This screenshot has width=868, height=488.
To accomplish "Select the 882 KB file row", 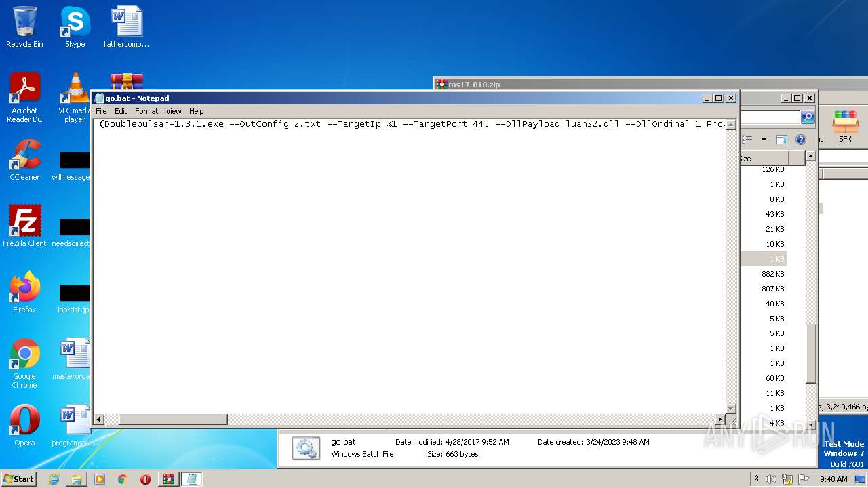I will point(764,274).
